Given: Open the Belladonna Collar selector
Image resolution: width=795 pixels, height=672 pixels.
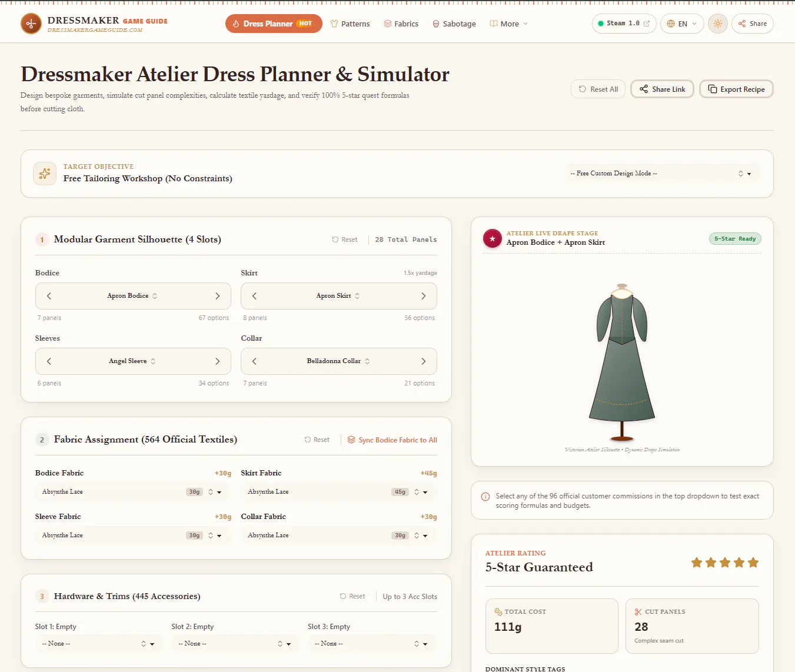Looking at the screenshot, I should point(338,361).
